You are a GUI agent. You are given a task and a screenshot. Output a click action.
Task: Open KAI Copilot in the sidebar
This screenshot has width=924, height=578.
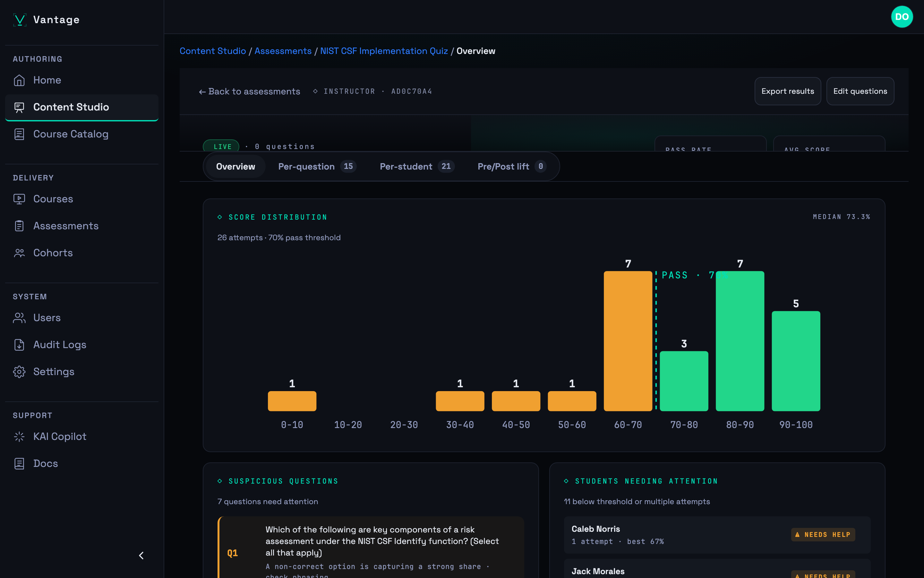[x=82, y=437]
